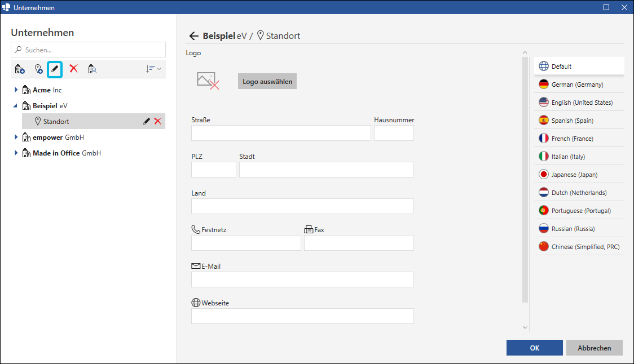Cancel with the Abbrechen button
This screenshot has width=634, height=364.
pos(595,348)
